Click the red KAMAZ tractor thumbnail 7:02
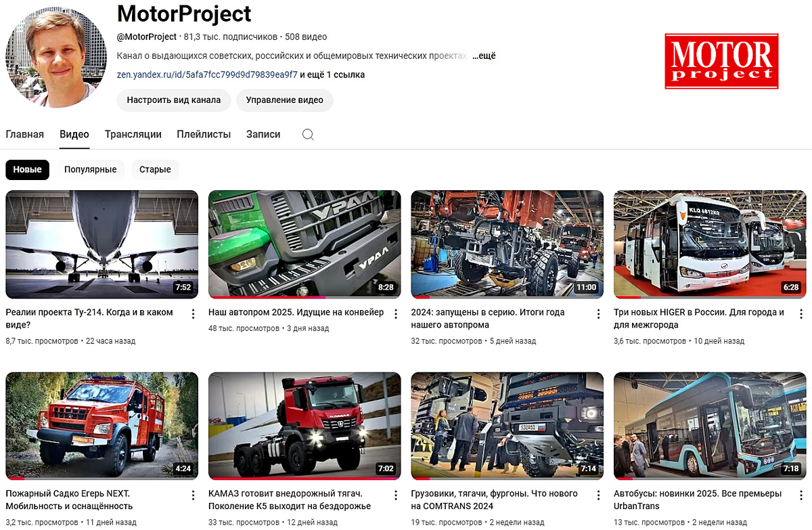This screenshot has width=812, height=530. coord(304,426)
